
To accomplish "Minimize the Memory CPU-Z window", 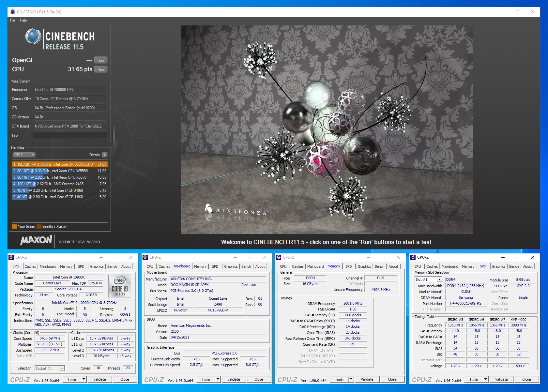I will point(368,257).
